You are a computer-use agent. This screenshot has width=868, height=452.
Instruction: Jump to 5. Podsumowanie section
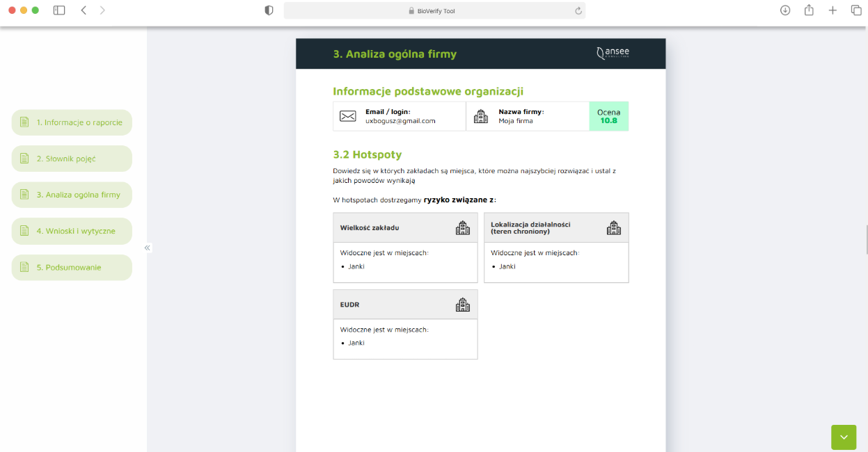(x=72, y=267)
